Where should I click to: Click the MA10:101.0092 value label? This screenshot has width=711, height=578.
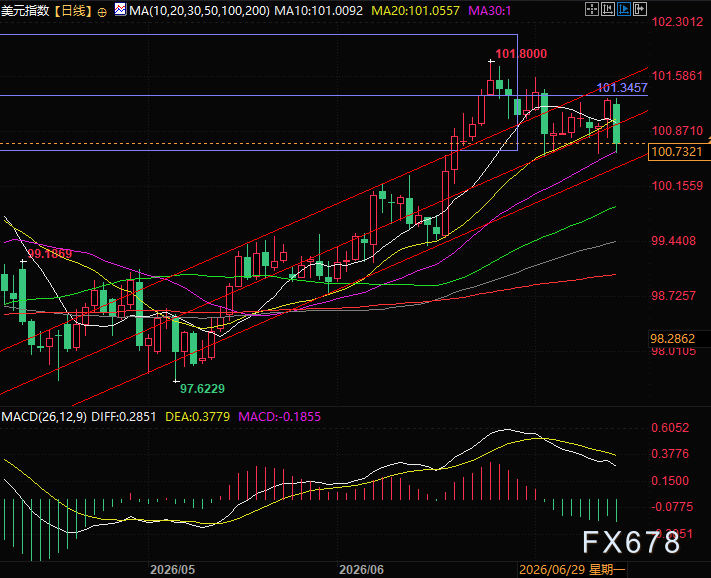[319, 10]
